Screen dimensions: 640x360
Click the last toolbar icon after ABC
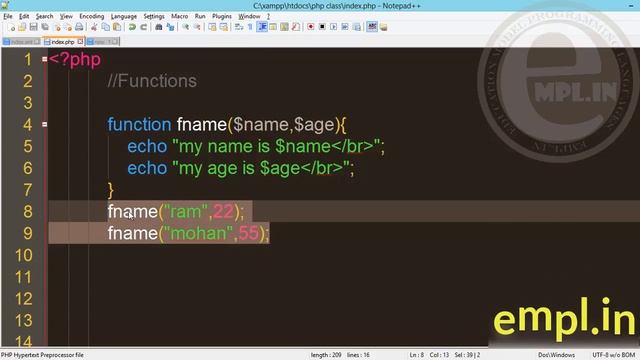point(384,27)
